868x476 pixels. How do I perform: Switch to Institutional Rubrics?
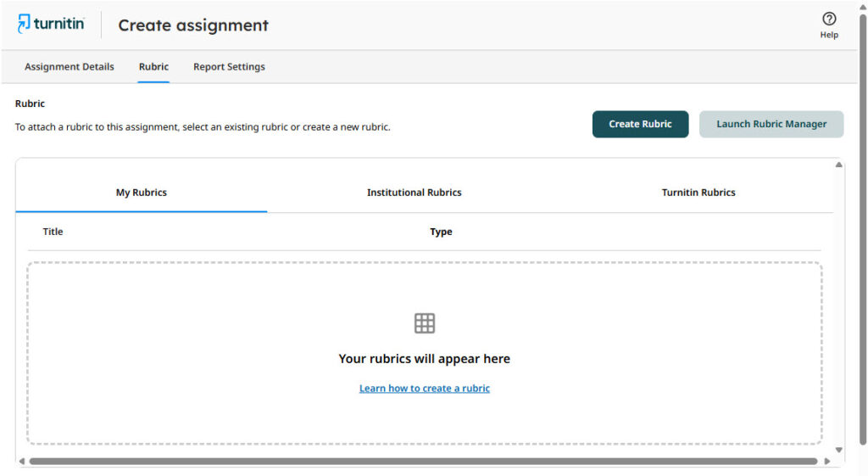point(414,193)
